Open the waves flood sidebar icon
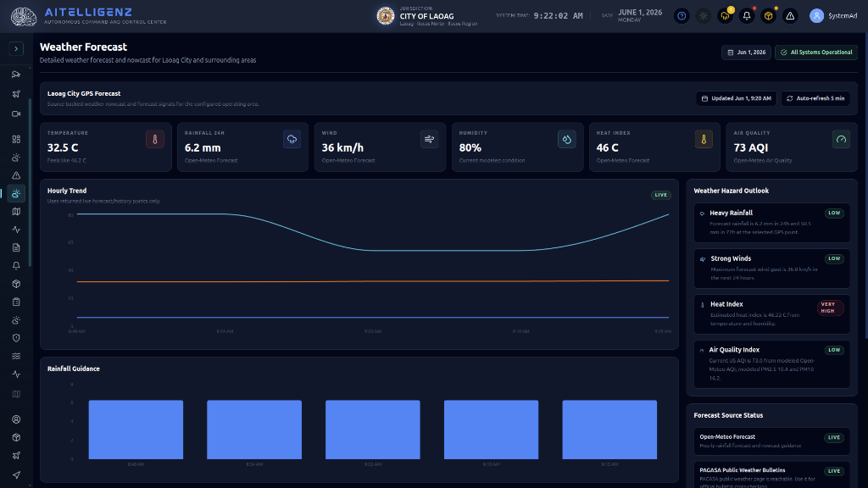Screen dimensions: 868x488 16,356
